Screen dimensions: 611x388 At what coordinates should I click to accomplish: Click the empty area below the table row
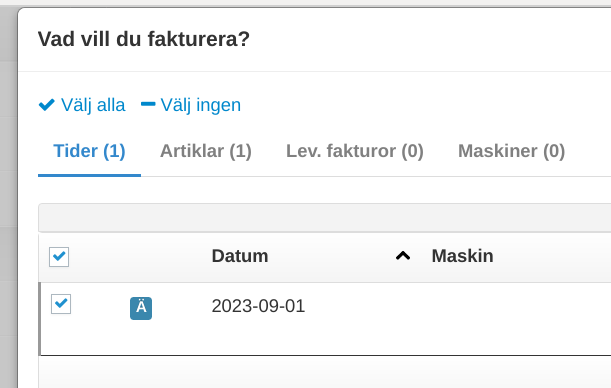point(325,372)
